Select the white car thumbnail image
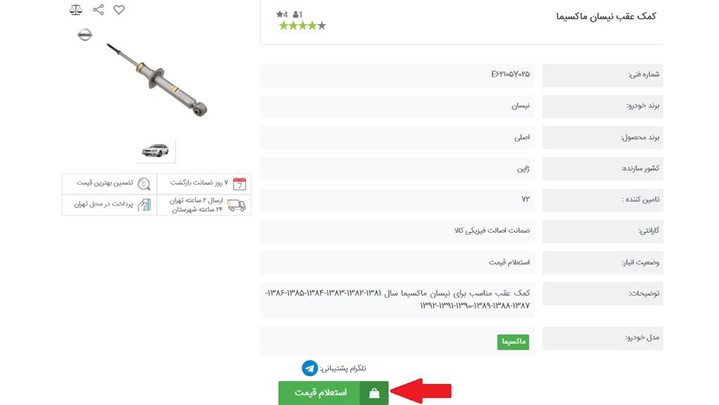 pyautogui.click(x=155, y=150)
